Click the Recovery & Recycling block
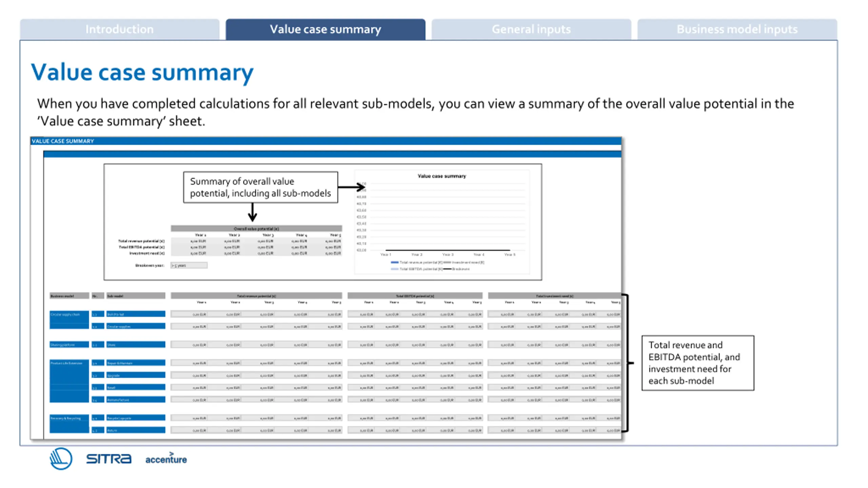Viewport: 868px width, 488px height. point(69,424)
